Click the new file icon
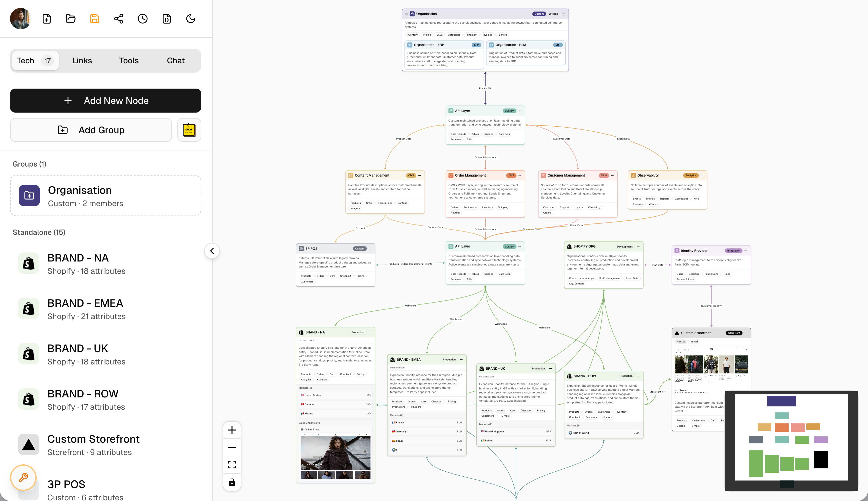 click(x=46, y=19)
